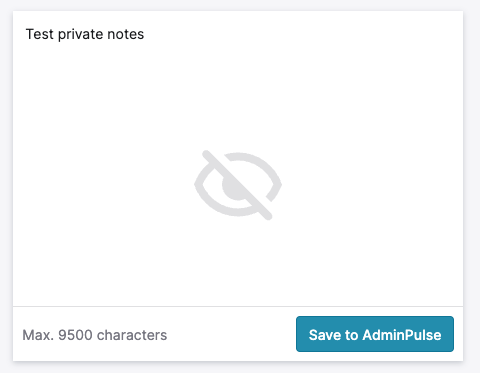Screen dimensions: 480x373
Task: Focus the private notes text area
Action: pos(238,159)
